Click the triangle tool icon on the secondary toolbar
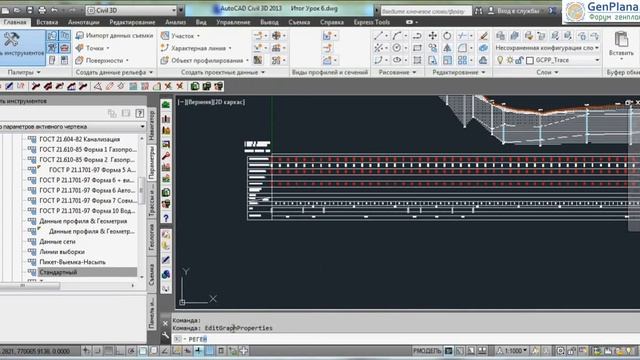The image size is (640, 360). [x=98, y=86]
